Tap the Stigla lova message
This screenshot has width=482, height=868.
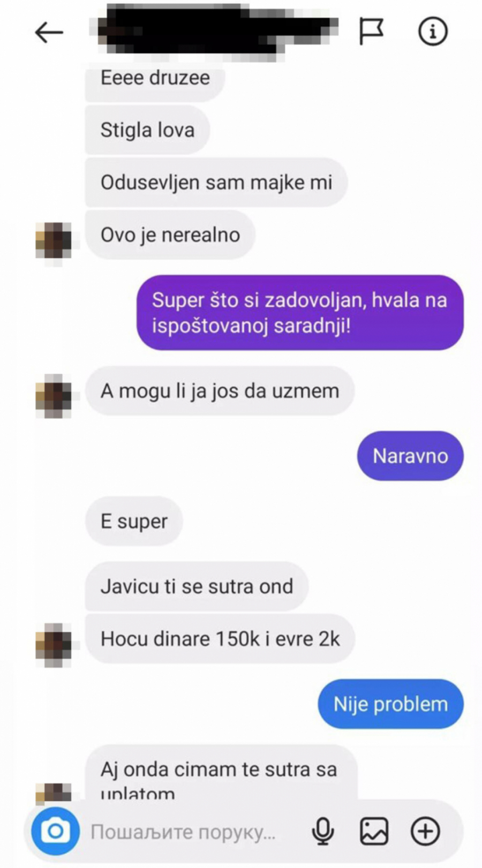point(147,130)
